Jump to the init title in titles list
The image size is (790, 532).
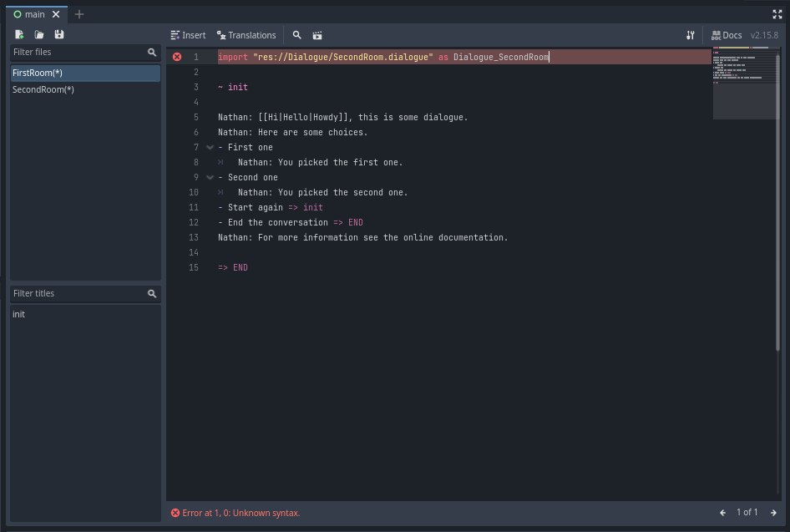(18, 314)
